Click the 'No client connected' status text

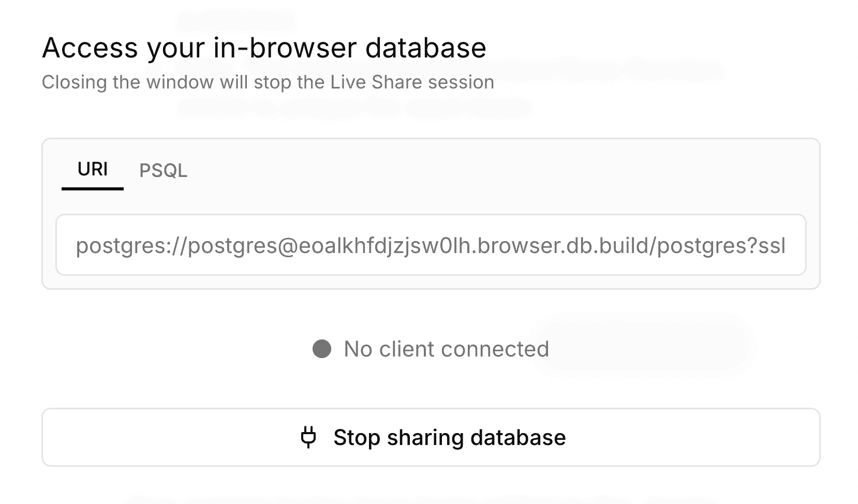pyautogui.click(x=447, y=349)
